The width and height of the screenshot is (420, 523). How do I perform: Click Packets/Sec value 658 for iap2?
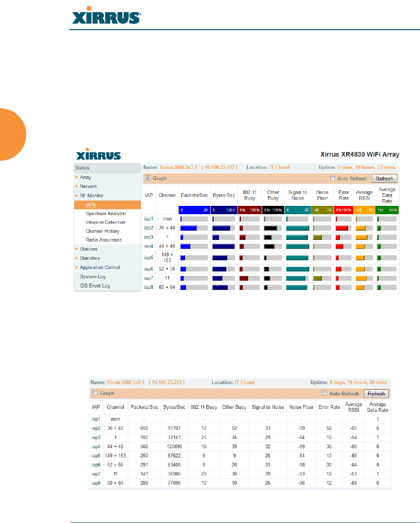click(144, 428)
